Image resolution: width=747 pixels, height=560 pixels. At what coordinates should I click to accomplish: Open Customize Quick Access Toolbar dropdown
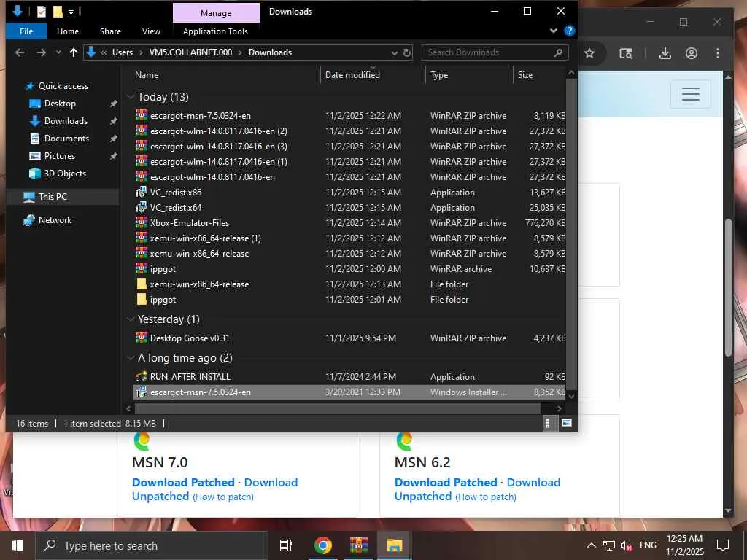pyautogui.click(x=71, y=12)
